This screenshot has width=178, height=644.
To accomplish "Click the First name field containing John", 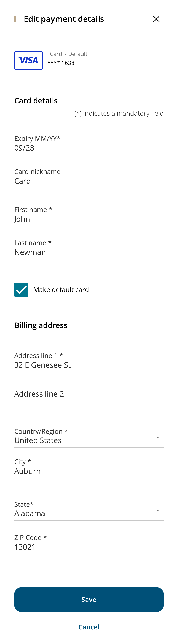I will click(89, 219).
